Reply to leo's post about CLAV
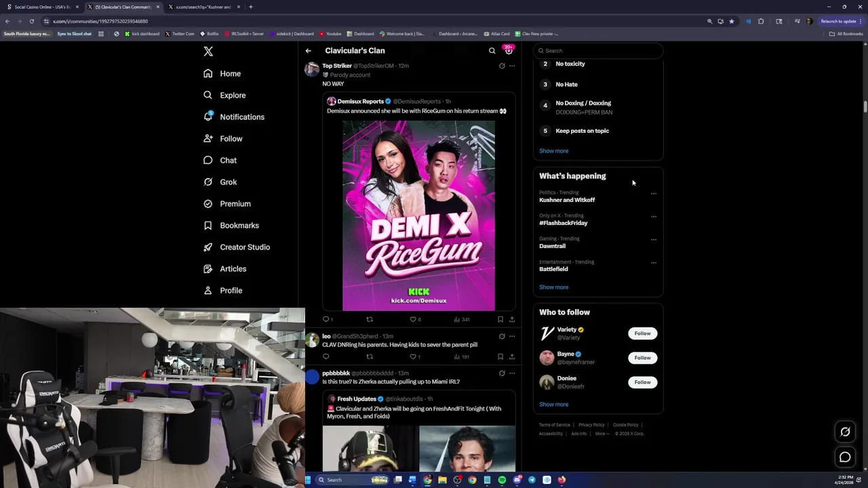 (326, 357)
